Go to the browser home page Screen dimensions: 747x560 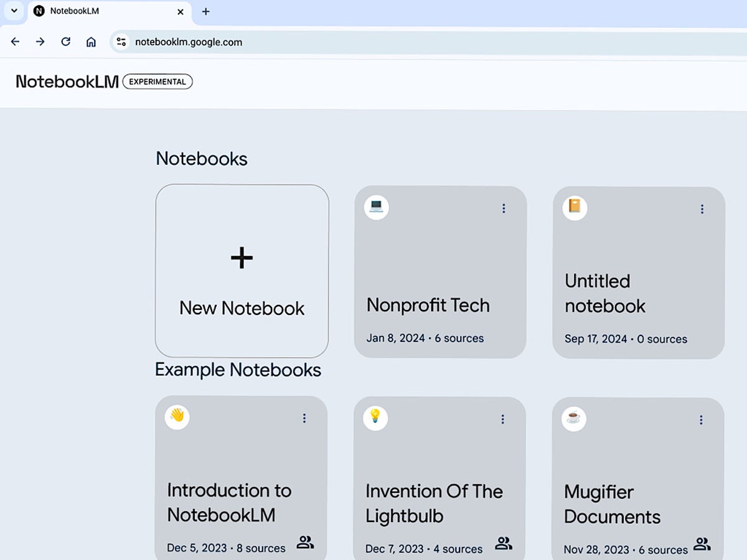tap(91, 42)
